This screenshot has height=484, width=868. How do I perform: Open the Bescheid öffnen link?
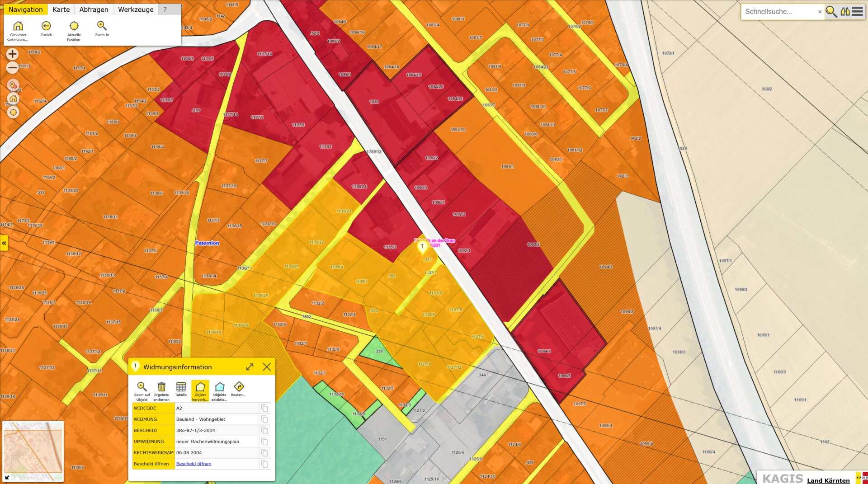pos(193,464)
